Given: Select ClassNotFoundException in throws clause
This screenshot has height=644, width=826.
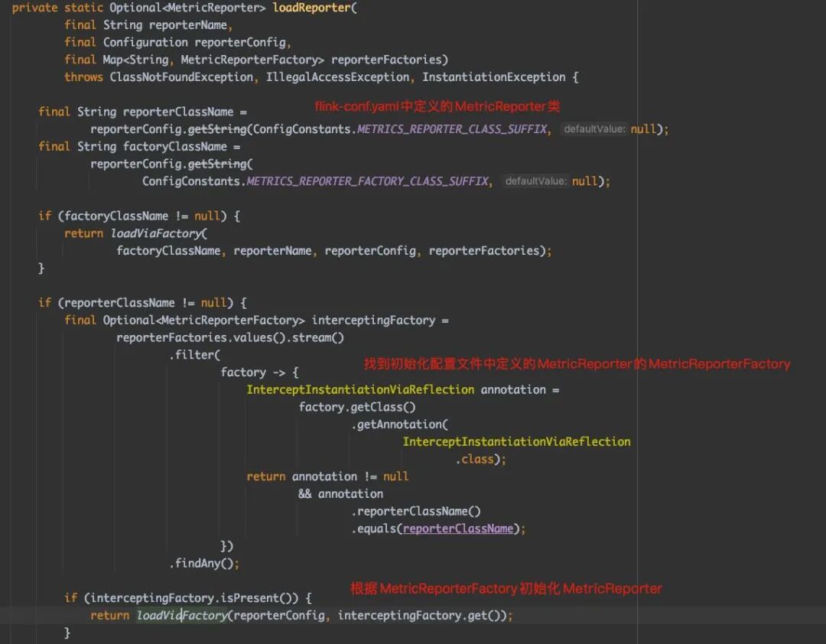Looking at the screenshot, I should [x=181, y=77].
